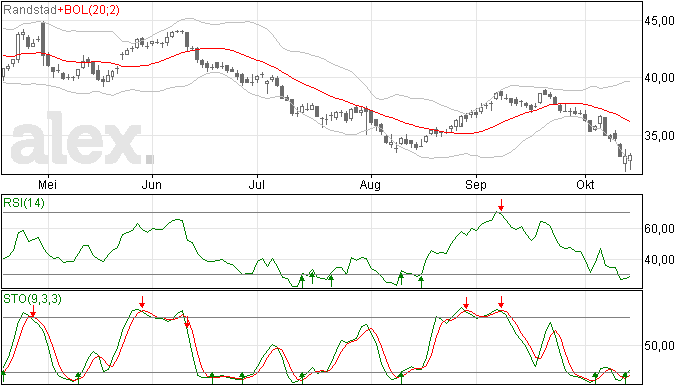The height and width of the screenshot is (387, 690).
Task: Click the 60,00 value on the RSI axis
Action: pos(659,229)
